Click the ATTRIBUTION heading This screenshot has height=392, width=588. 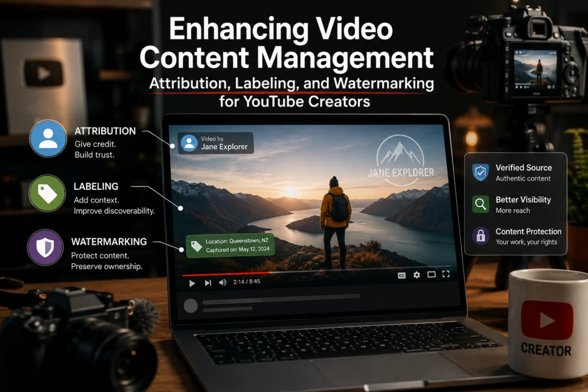click(x=105, y=131)
